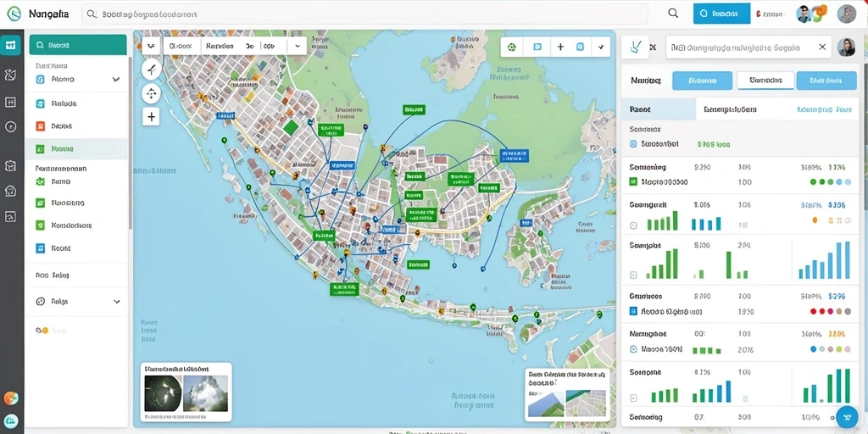
Task: Toggle the green checkbox in the first data row
Action: (633, 181)
